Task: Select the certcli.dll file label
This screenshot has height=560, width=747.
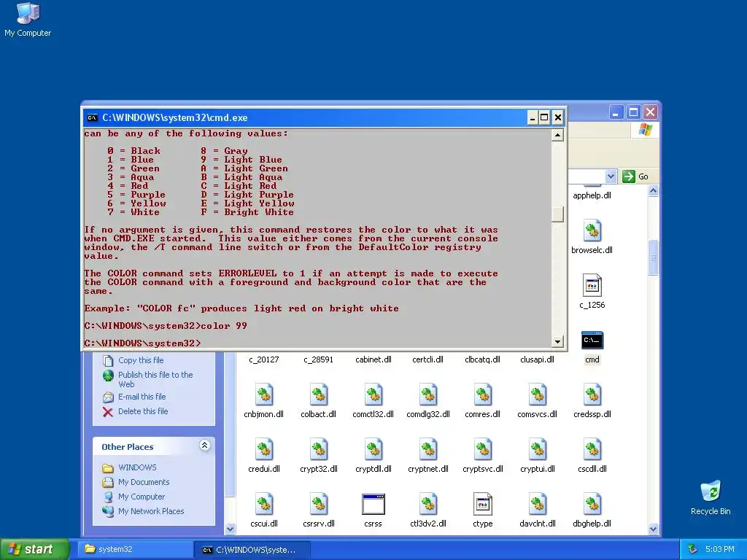Action: (x=427, y=359)
